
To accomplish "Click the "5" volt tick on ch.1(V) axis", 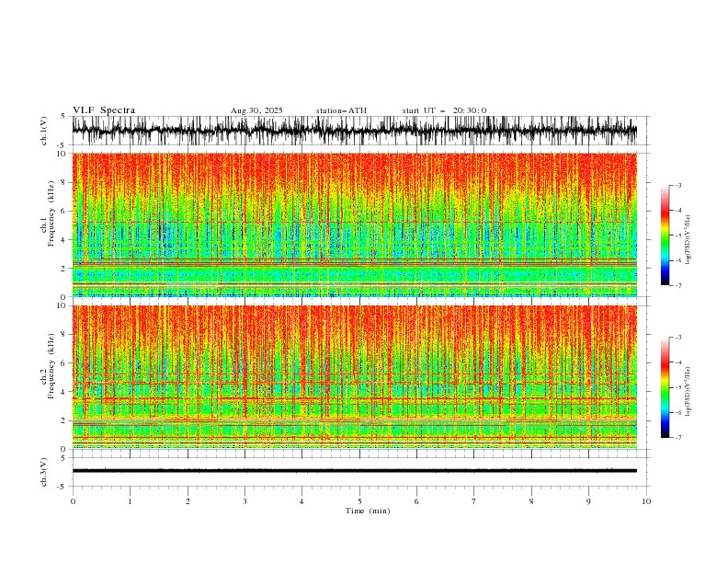I will click(64, 117).
